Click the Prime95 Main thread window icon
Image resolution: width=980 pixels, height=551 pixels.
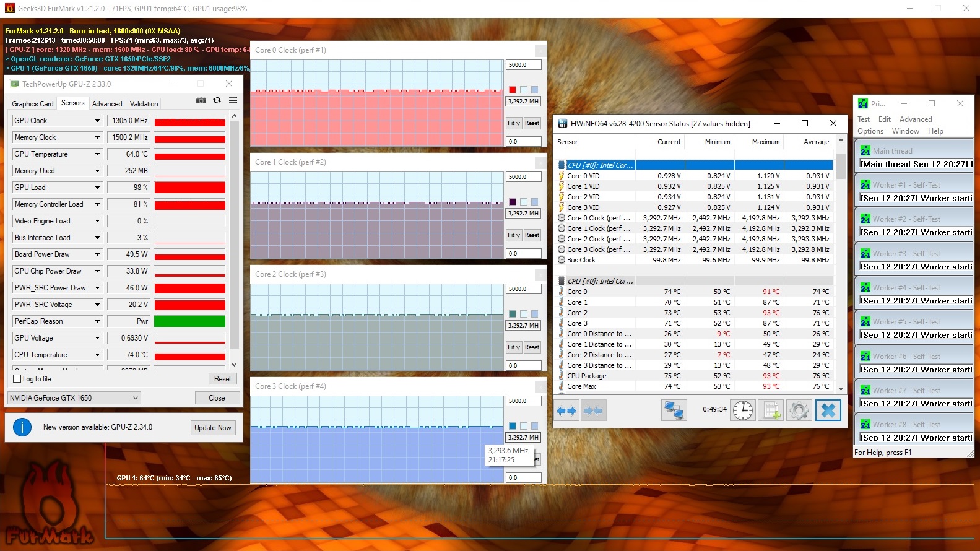click(x=865, y=150)
